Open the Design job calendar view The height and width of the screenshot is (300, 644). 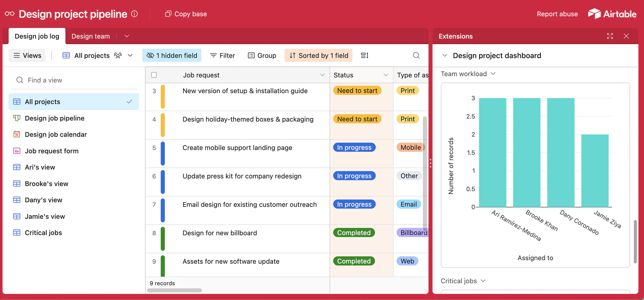coord(74,134)
